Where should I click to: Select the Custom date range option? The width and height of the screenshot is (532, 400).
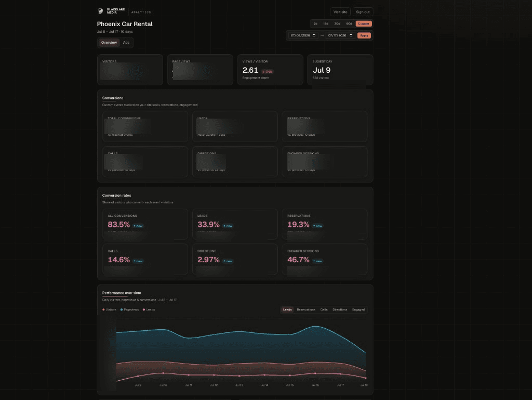point(364,24)
